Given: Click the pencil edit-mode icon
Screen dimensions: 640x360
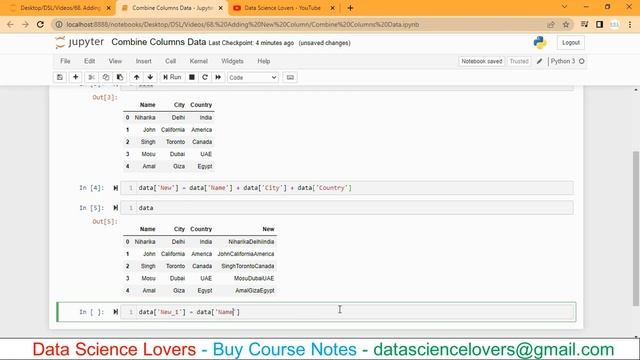Looking at the screenshot, I should [539, 61].
